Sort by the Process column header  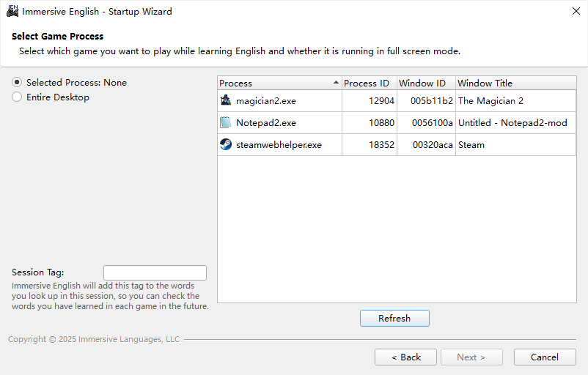click(279, 83)
